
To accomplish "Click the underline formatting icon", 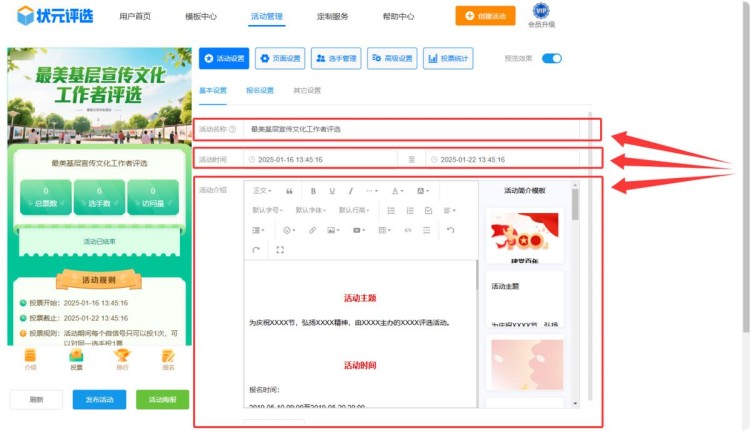I will (x=331, y=191).
